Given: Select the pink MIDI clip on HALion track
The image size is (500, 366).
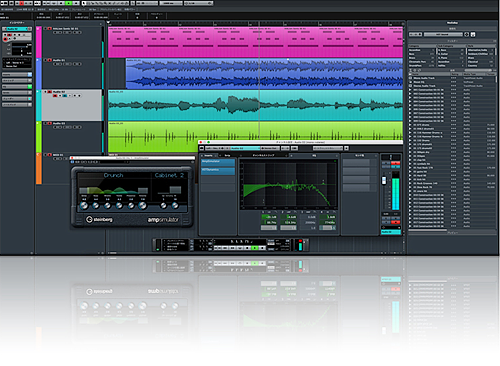Looking at the screenshot, I should tap(255, 42).
